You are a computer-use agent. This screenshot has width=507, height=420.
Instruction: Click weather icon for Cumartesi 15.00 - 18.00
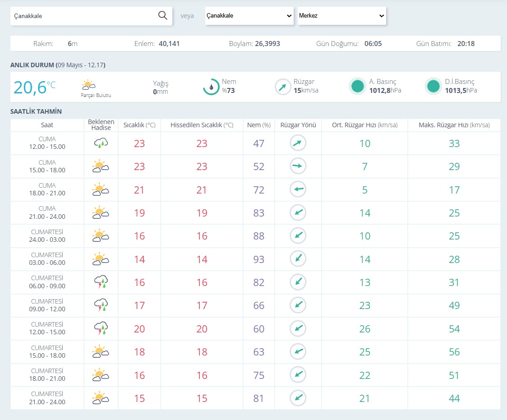point(101,351)
